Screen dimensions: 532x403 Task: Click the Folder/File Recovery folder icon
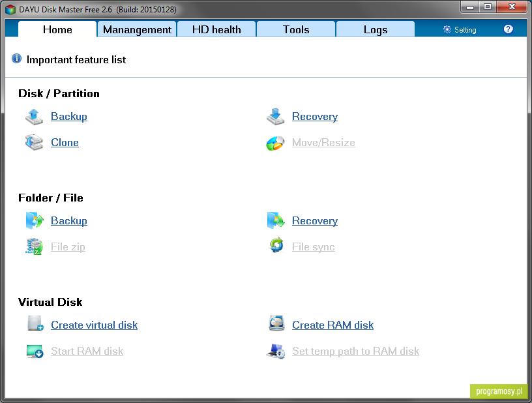tap(276, 220)
